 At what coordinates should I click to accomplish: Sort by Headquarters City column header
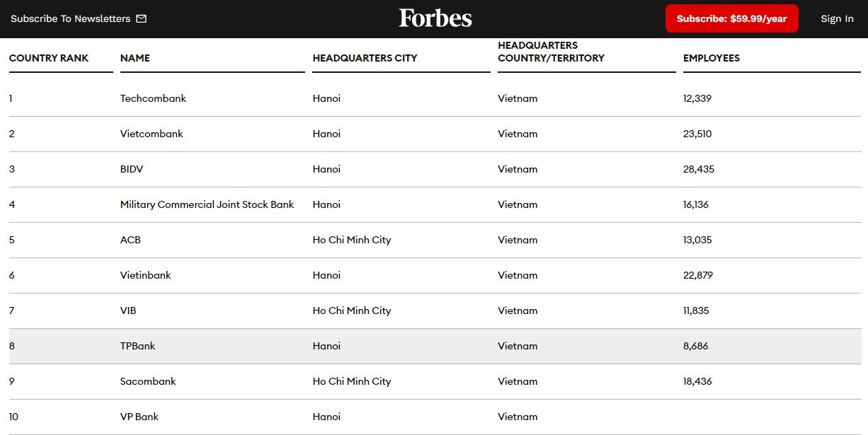[x=365, y=58]
